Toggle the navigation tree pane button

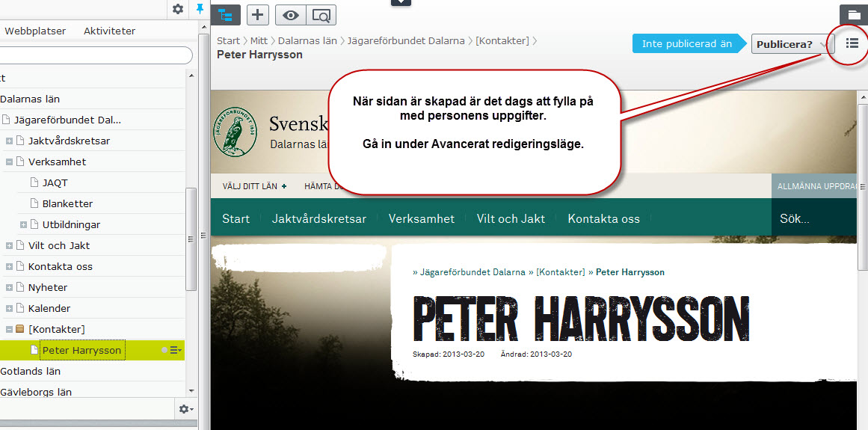pos(225,15)
